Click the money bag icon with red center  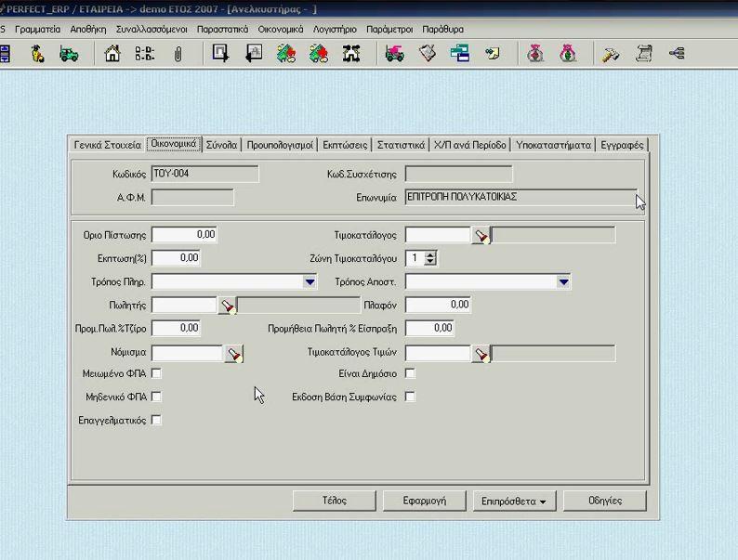tap(535, 53)
